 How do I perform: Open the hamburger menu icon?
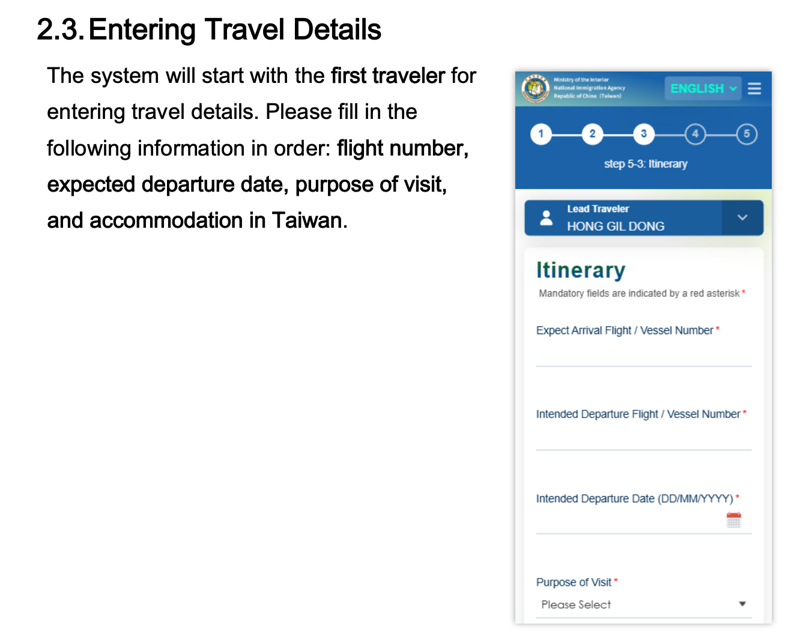754,89
